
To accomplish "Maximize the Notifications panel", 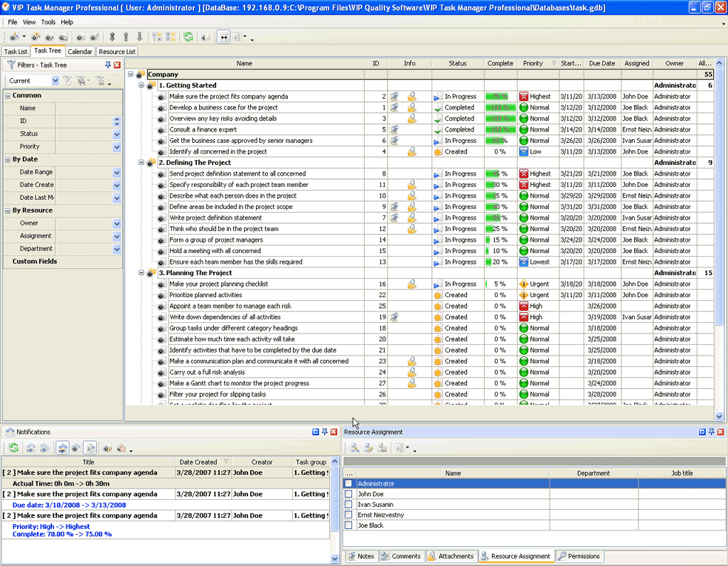I will tap(315, 432).
